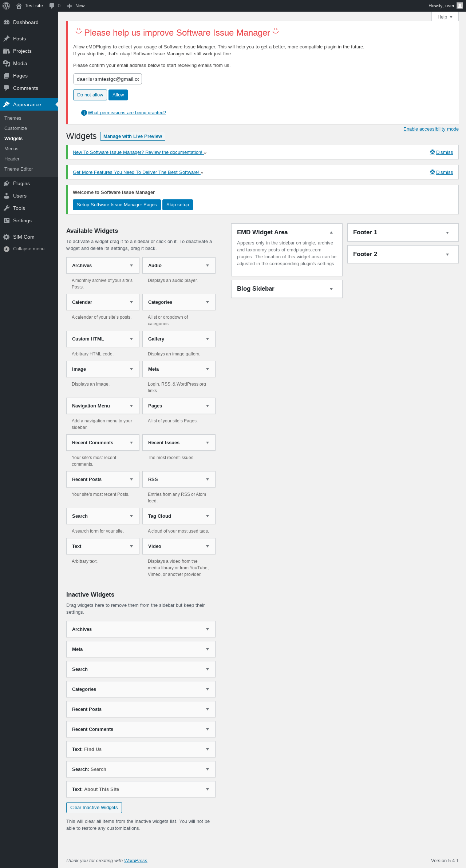Collapse the EMD Widget Area panel
Viewport: 466px width, 868px height.
tap(331, 232)
